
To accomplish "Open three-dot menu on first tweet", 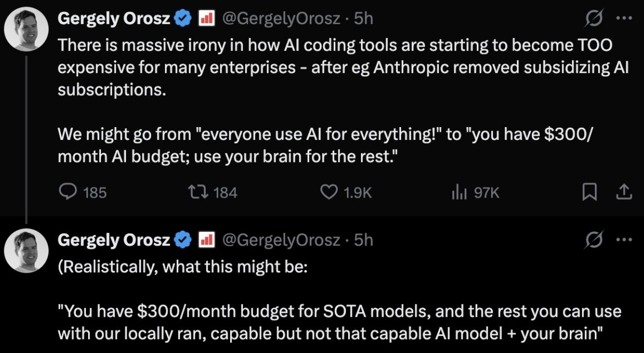I will (x=623, y=19).
